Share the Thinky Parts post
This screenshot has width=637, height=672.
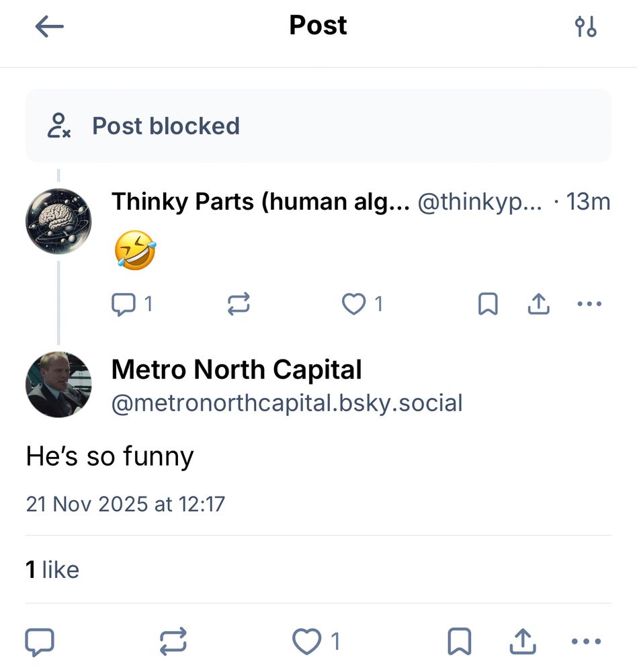[x=538, y=304]
